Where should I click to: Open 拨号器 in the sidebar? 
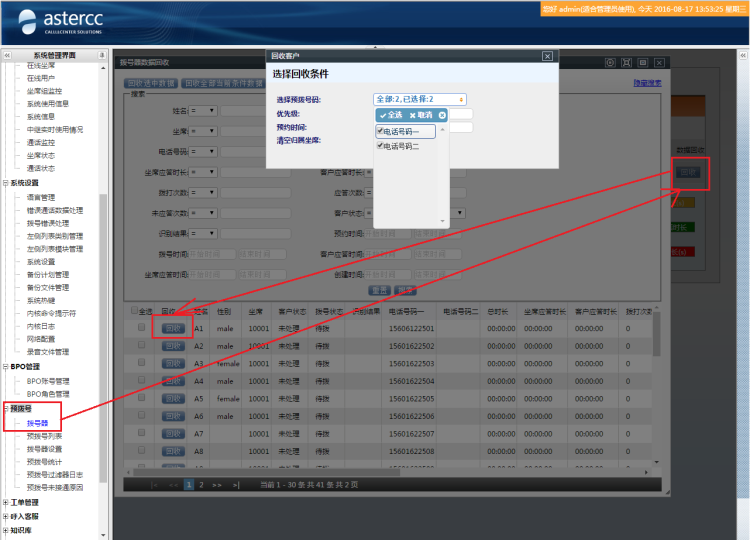tap(37, 423)
